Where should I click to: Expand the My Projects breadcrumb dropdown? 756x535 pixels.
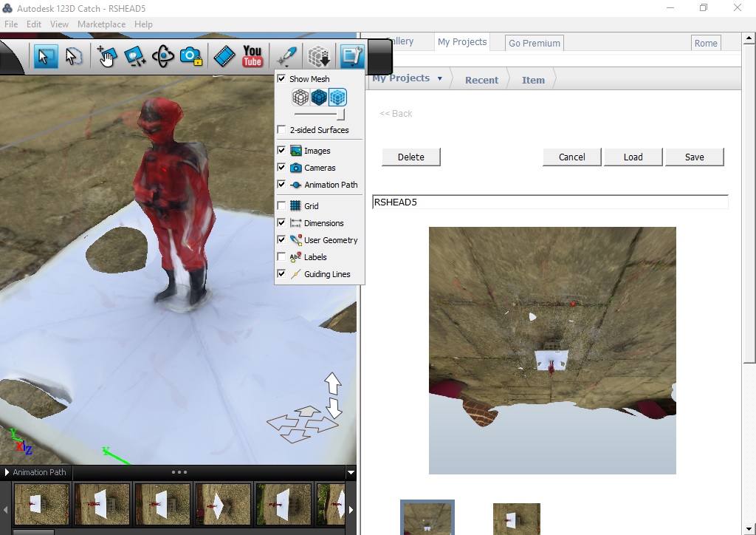[x=440, y=78]
